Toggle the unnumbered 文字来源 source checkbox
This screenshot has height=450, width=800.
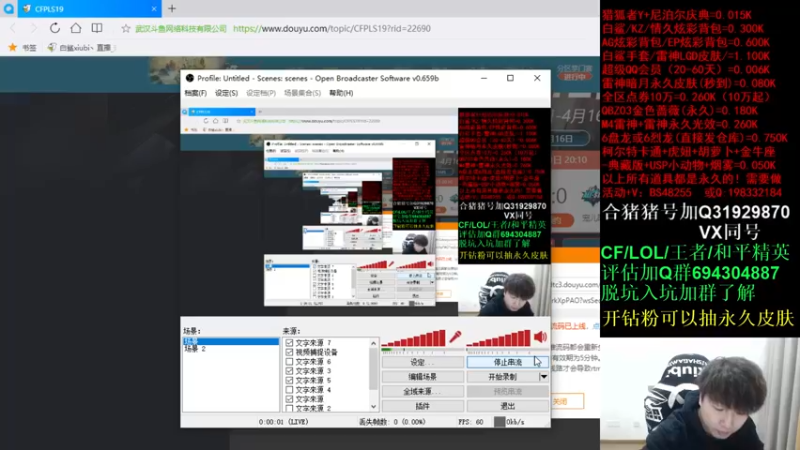289,399
